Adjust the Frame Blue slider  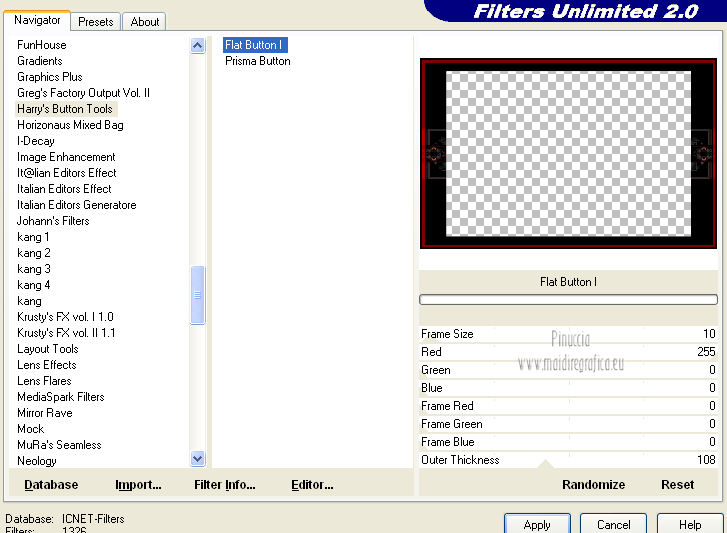tap(568, 442)
